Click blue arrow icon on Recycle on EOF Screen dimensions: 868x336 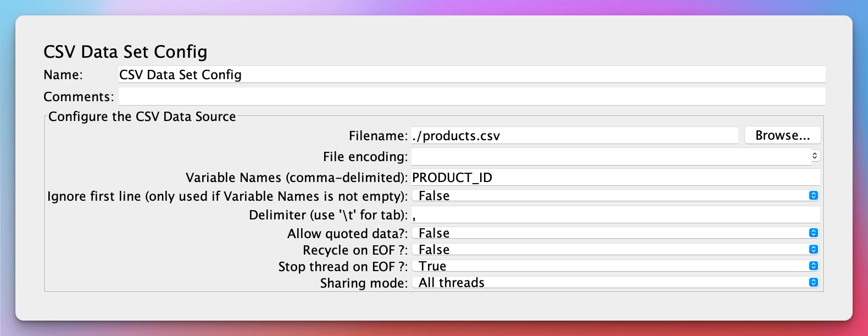(814, 250)
